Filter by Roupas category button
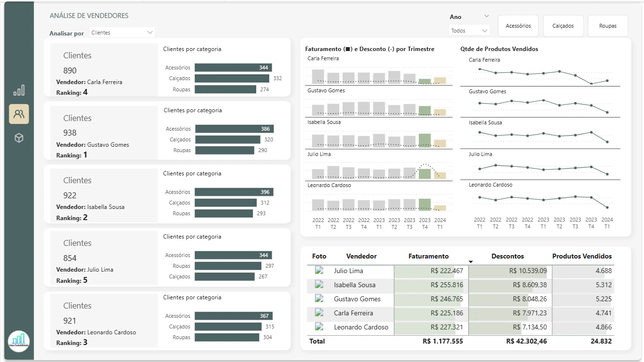Image resolution: width=644 pixels, height=362 pixels. click(x=608, y=26)
